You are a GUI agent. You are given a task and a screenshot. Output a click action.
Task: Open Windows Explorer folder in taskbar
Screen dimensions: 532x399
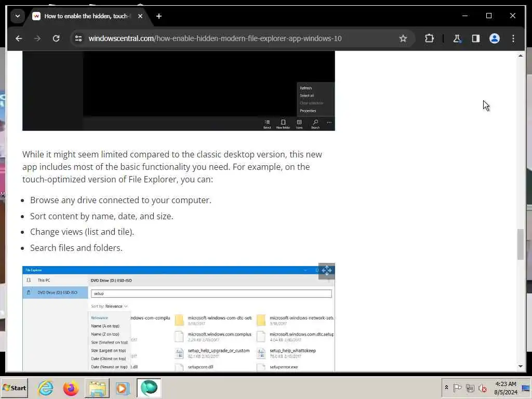tap(97, 388)
